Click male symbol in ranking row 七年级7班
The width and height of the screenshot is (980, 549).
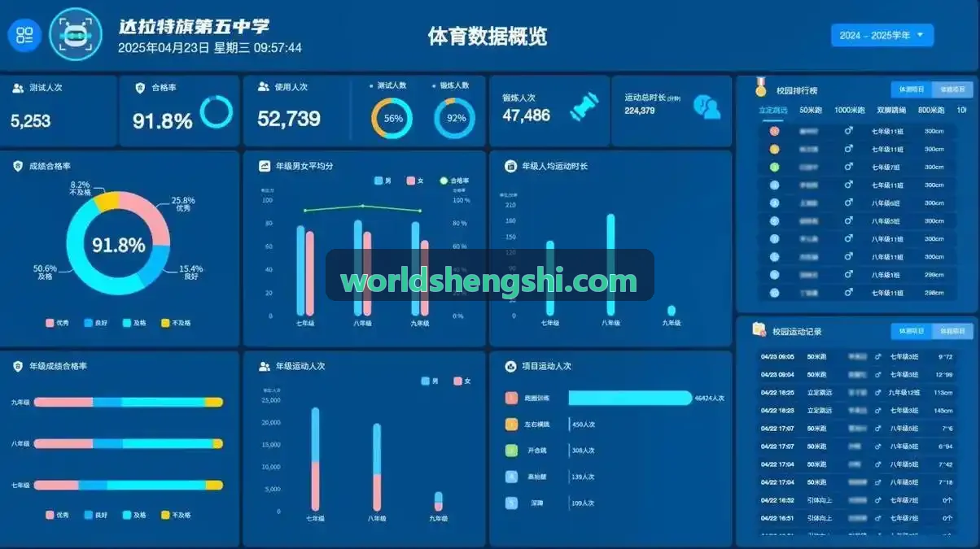[x=848, y=167]
